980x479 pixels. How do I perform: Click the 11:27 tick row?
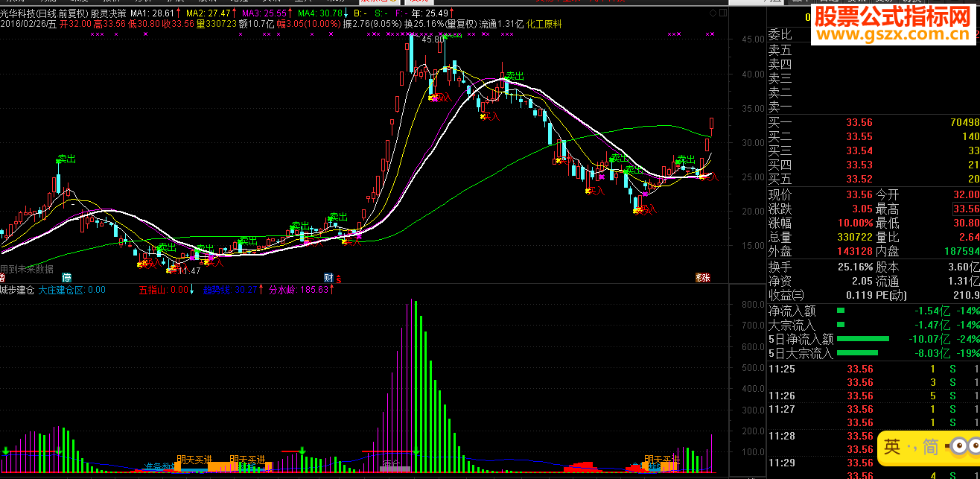[874, 409]
